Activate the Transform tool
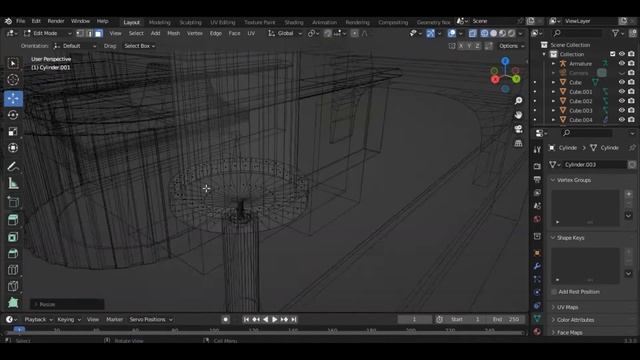The image size is (640, 360). [13, 148]
